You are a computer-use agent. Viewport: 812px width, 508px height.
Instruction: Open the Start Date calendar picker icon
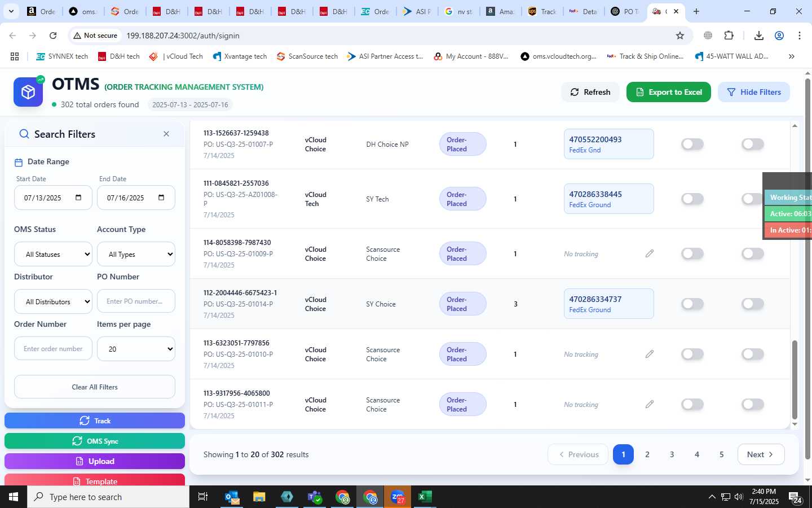[78, 198]
